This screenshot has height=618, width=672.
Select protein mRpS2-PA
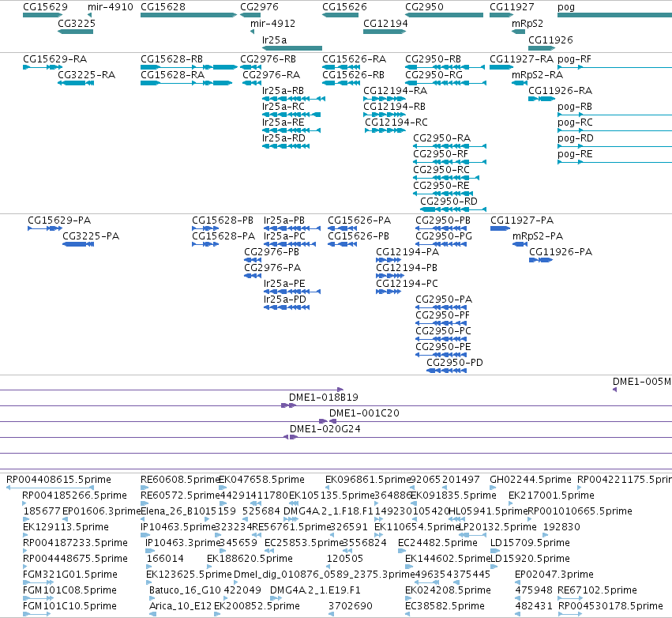click(x=520, y=244)
